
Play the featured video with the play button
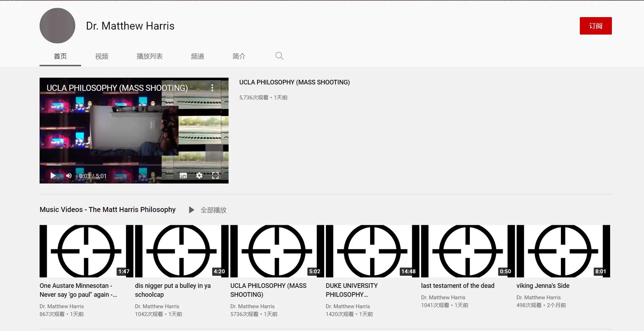(x=53, y=176)
